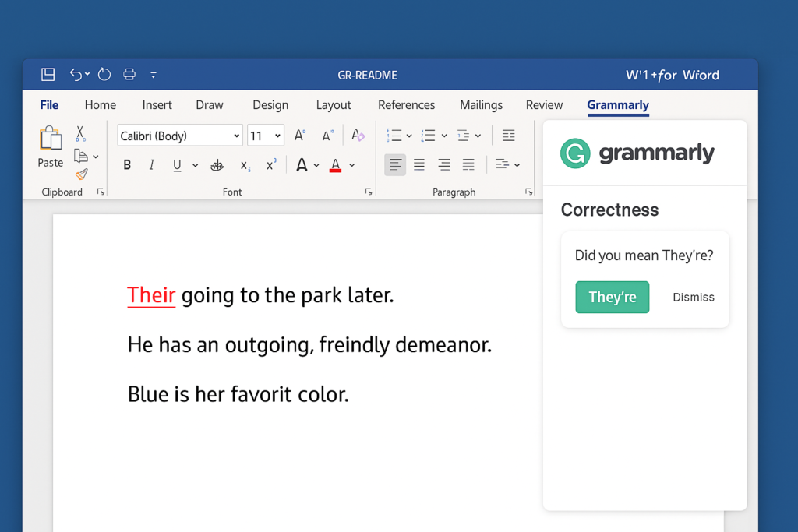Viewport: 798px width, 532px height.
Task: Click the red underlined word Their
Action: [x=151, y=295]
